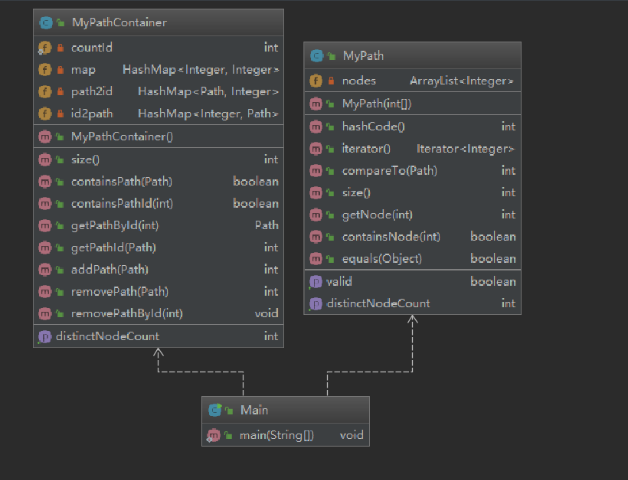Click the method icon beside getPathId(Path)
628x480 pixels.
click(x=45, y=248)
